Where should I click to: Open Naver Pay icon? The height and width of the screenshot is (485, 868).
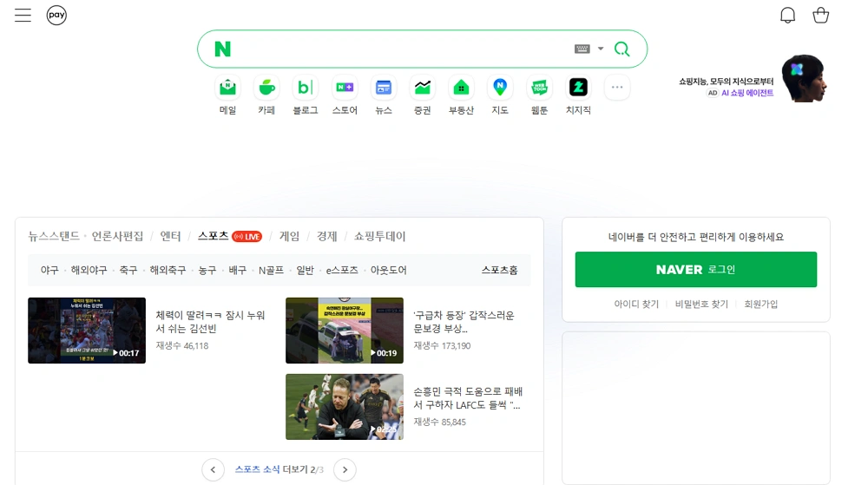click(x=56, y=15)
